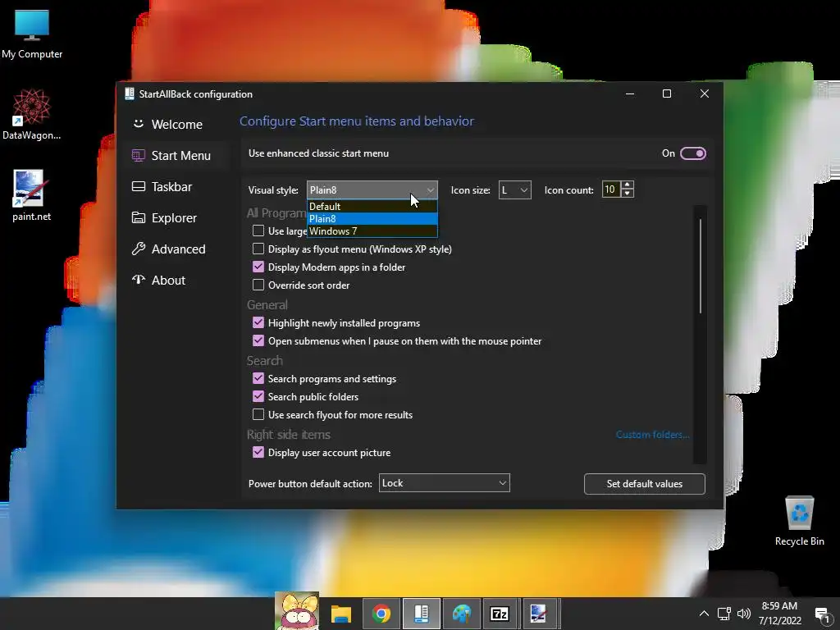840x630 pixels.
Task: Open 7-Zip from the taskbar
Action: [500, 614]
